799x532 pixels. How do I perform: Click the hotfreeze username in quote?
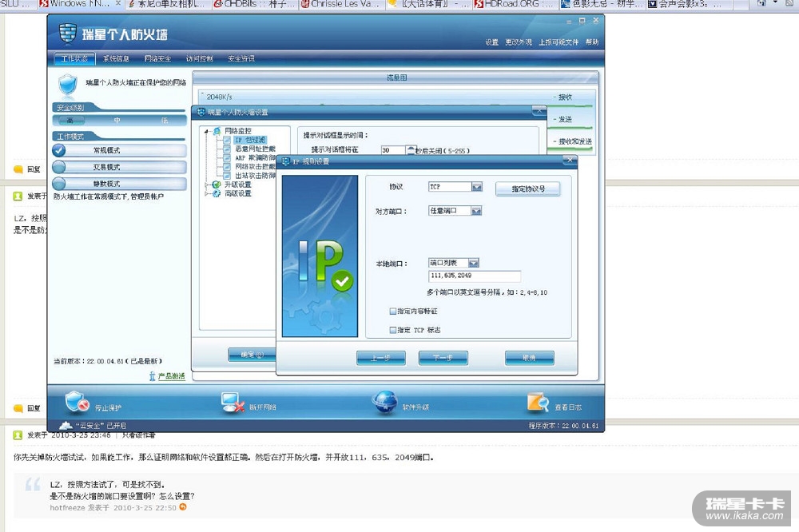(67, 507)
